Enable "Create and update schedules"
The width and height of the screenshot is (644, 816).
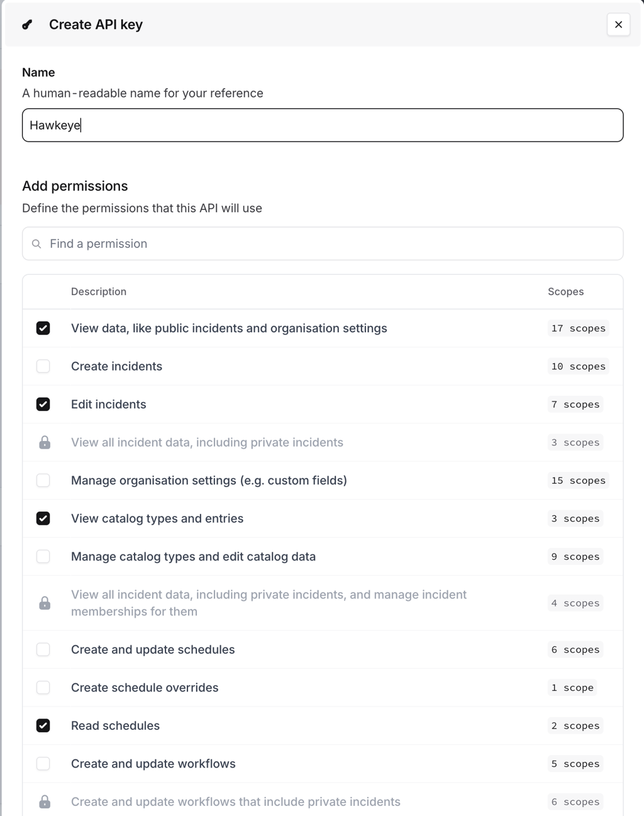coord(43,649)
